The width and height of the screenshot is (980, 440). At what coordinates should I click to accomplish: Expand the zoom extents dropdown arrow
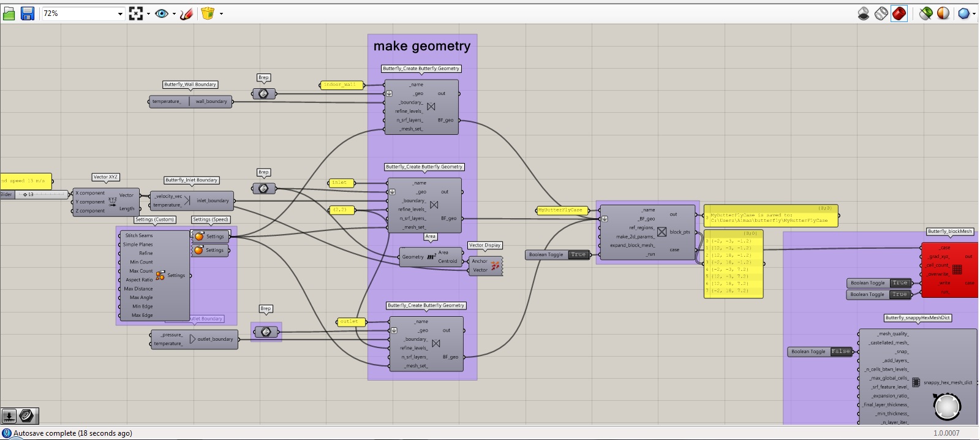tap(148, 13)
